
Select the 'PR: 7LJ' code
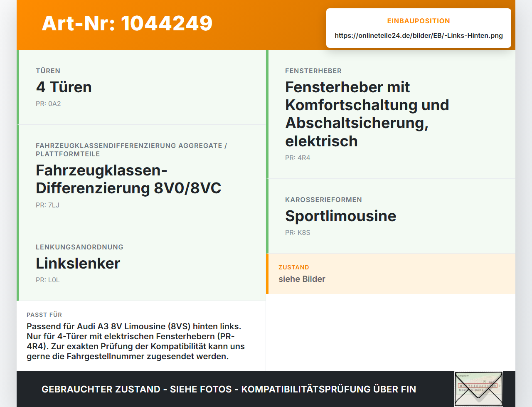(47, 205)
